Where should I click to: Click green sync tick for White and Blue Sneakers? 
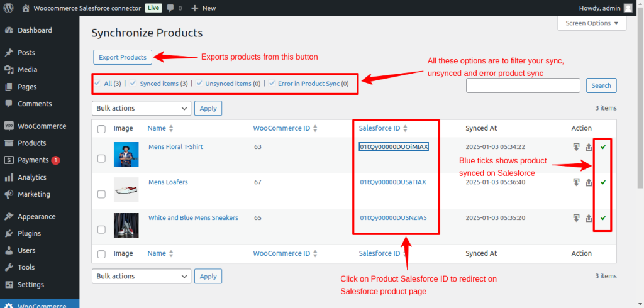[603, 218]
